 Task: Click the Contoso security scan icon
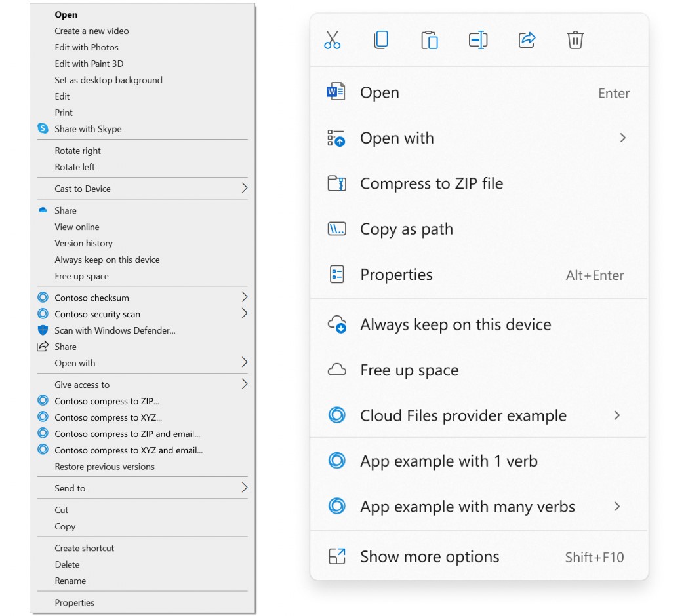(x=43, y=313)
